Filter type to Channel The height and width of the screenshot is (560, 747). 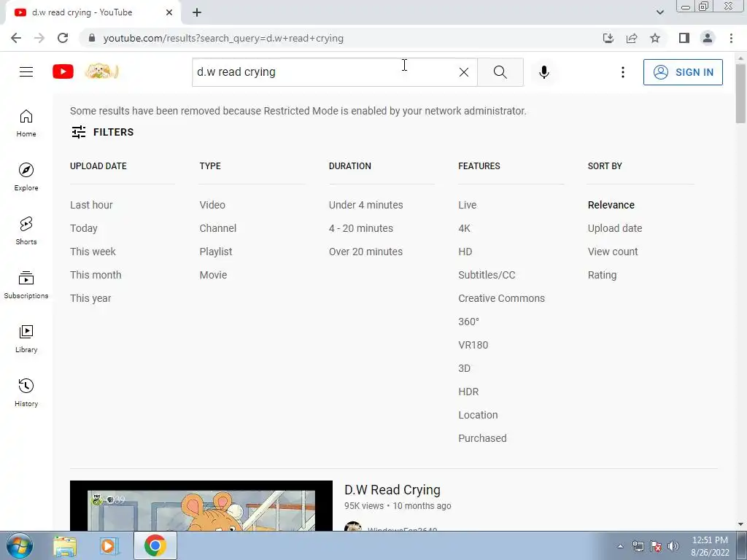(217, 228)
